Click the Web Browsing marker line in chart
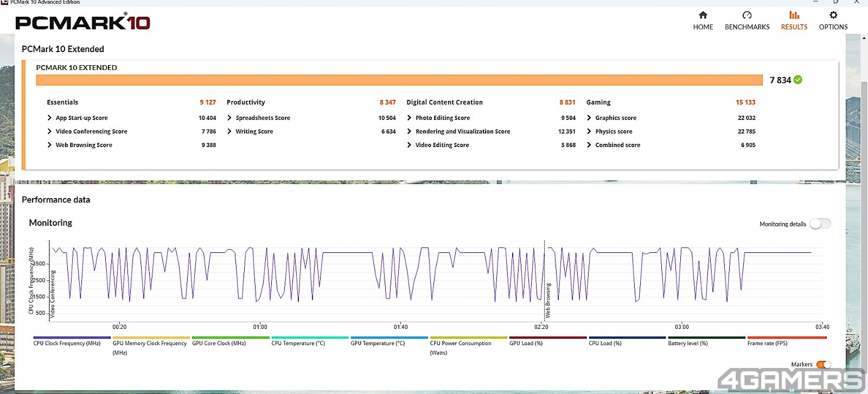This screenshot has width=868, height=394. (544, 280)
